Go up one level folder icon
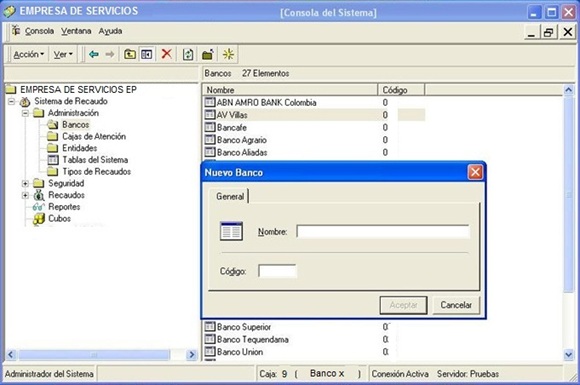Viewport: 580px width, 385px height. [x=129, y=54]
